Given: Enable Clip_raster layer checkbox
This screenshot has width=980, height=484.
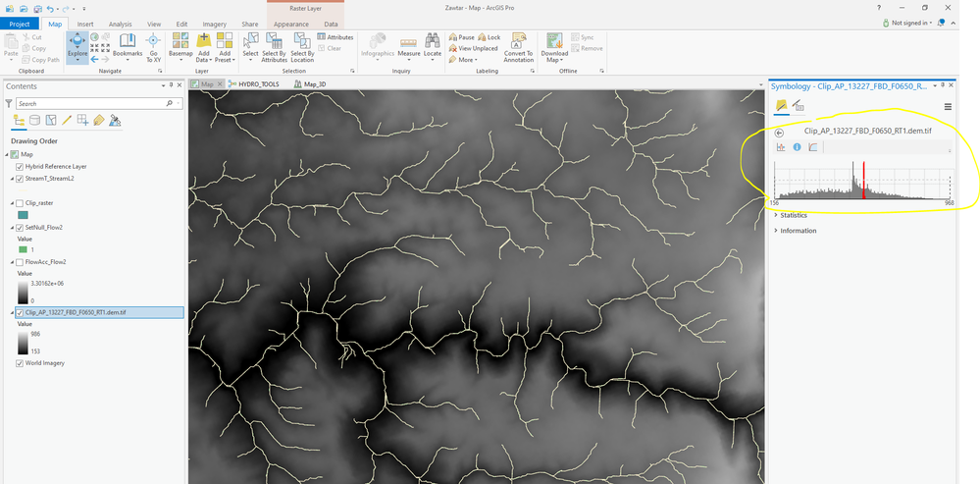Looking at the screenshot, I should (20, 203).
